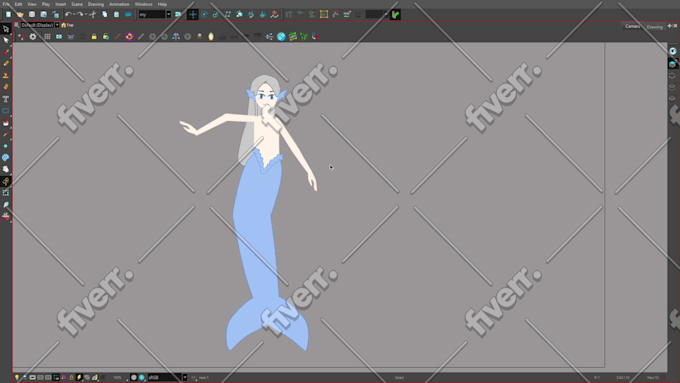This screenshot has width=680, height=383.
Task: Select the Morphing tool blue brain icon
Action: 6,157
